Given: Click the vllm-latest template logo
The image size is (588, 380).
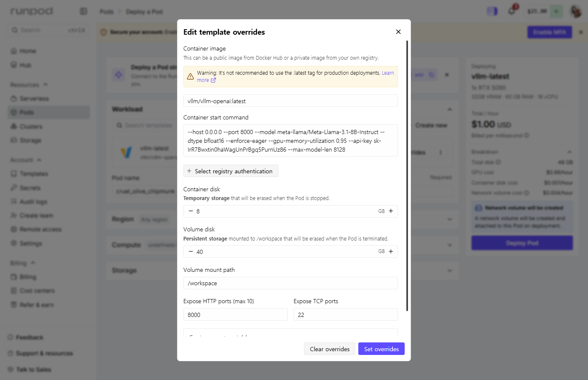Looking at the screenshot, I should click(x=126, y=152).
